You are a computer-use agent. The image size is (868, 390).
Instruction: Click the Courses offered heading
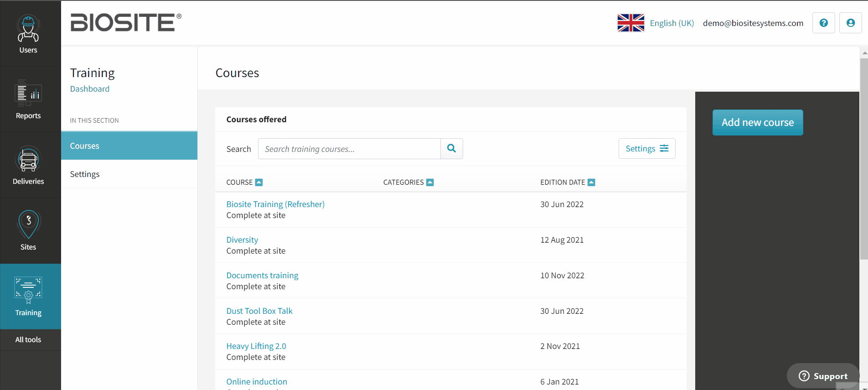point(257,120)
